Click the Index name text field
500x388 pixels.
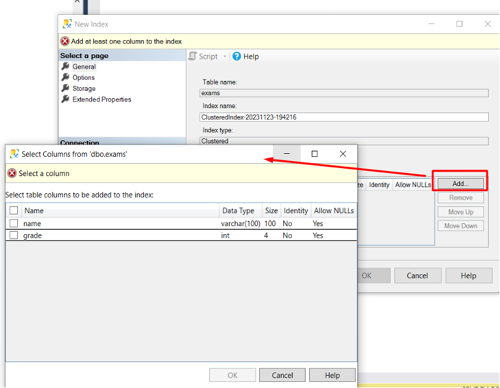(x=344, y=117)
